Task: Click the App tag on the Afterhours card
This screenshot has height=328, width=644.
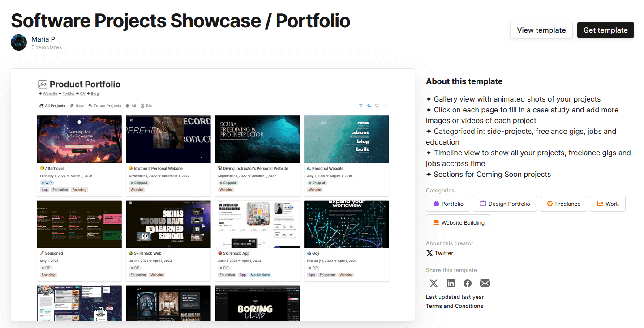Action: (x=45, y=190)
